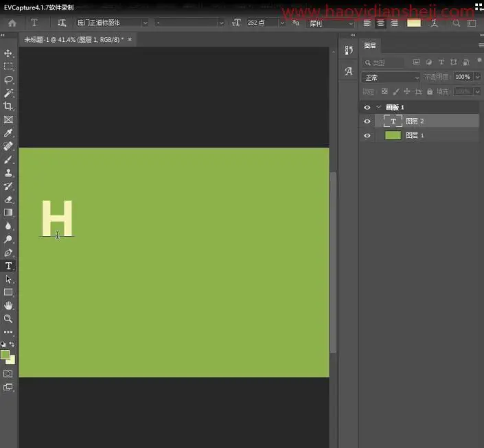Select the Horizontal Type tool
This screenshot has height=448, width=484.
[8, 266]
